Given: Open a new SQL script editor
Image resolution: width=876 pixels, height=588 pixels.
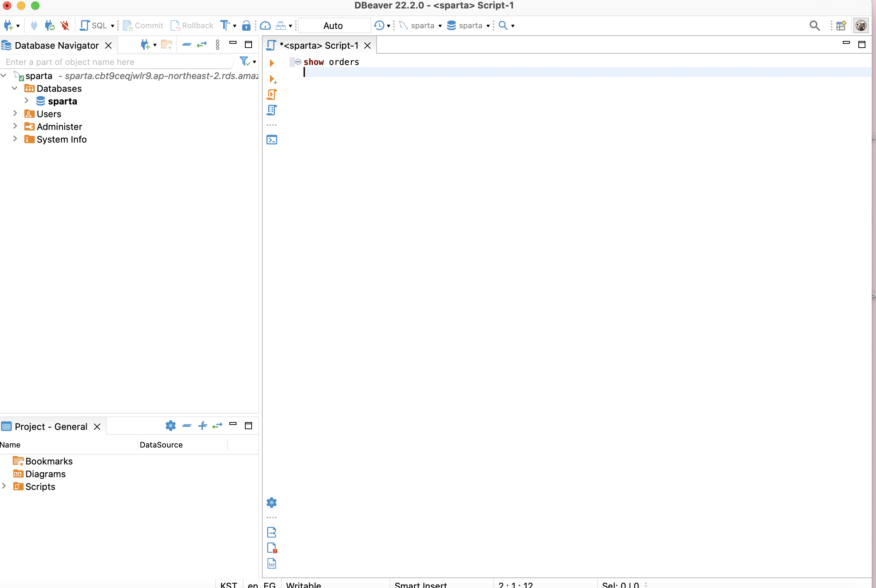Looking at the screenshot, I should (94, 25).
